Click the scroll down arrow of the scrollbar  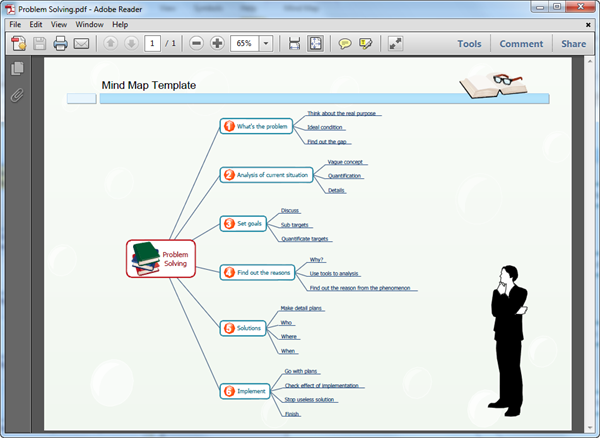pyautogui.click(x=590, y=427)
